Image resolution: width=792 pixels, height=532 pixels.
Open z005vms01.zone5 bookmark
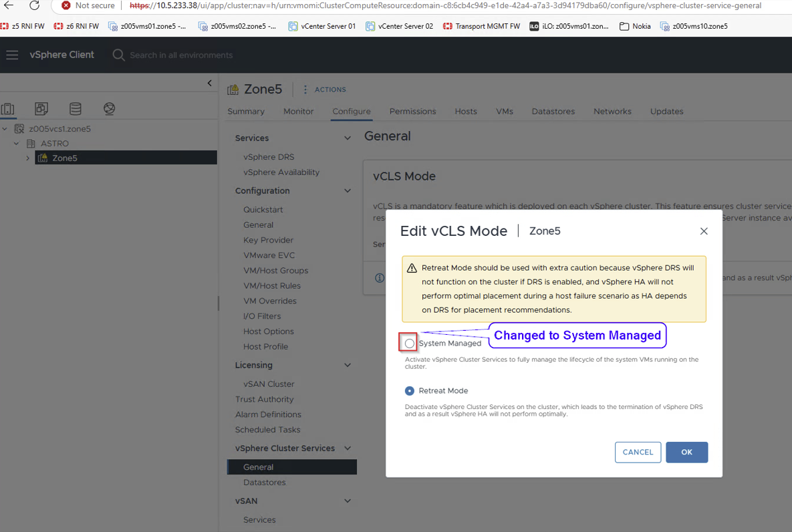[147, 26]
